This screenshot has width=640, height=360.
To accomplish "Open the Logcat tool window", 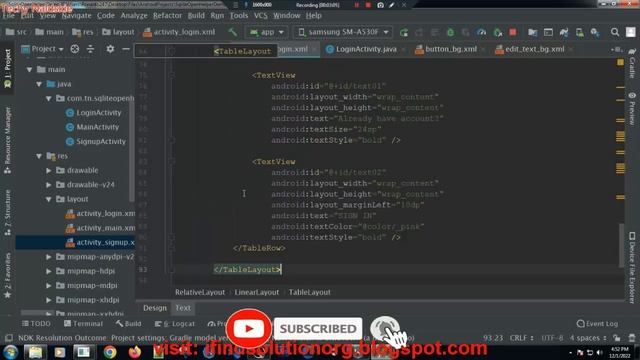I will click(x=175, y=324).
